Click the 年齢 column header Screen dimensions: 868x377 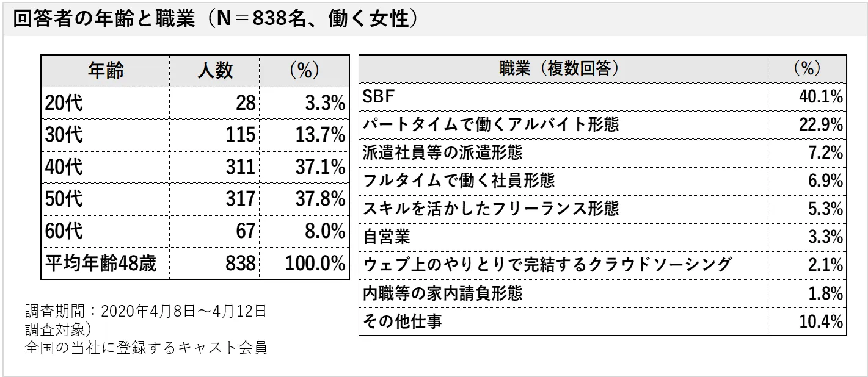pyautogui.click(x=106, y=71)
